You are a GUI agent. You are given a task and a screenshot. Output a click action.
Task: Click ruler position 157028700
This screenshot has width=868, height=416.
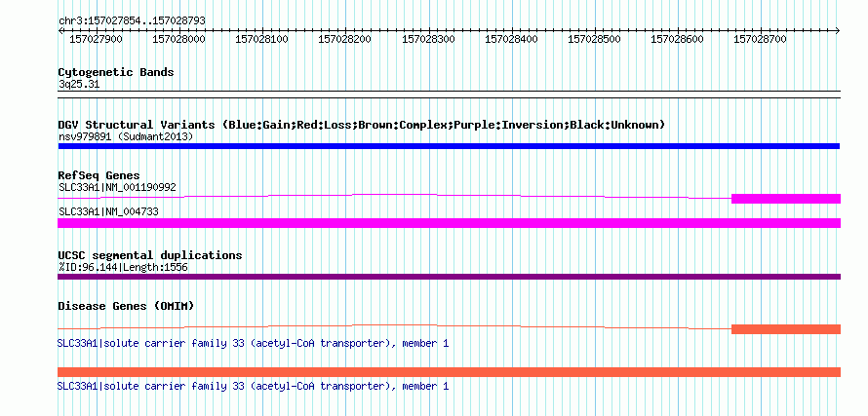click(760, 39)
